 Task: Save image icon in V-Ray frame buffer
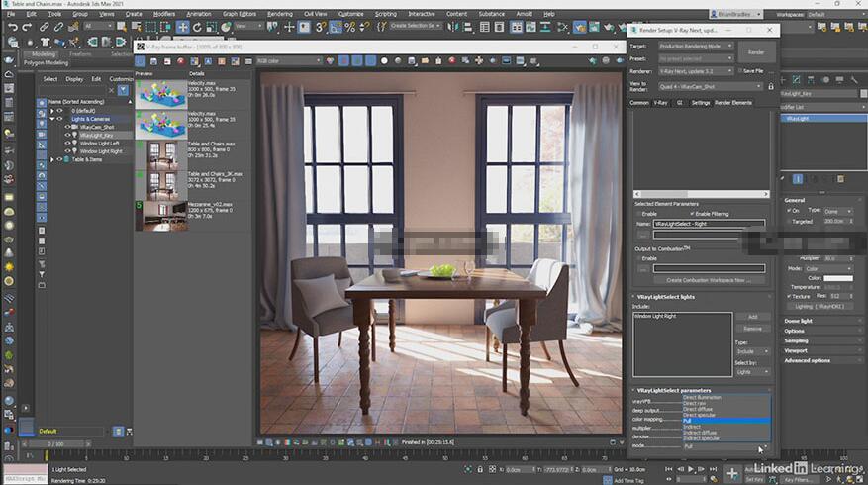(153, 61)
